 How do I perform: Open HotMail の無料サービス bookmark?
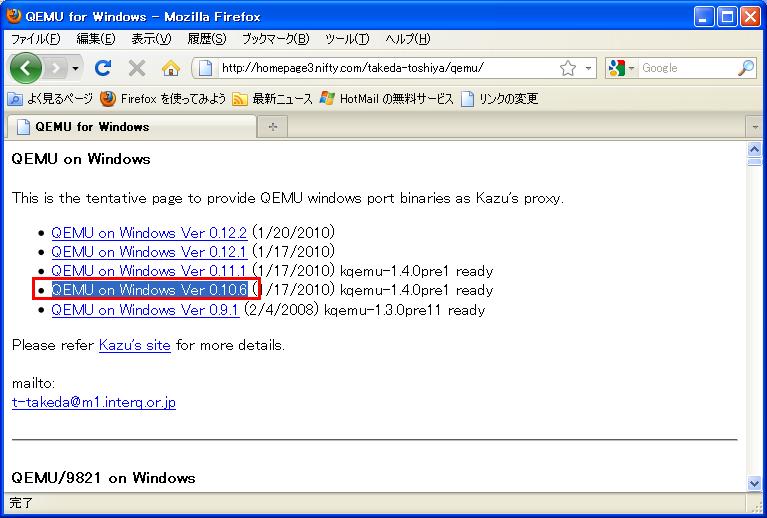[x=386, y=99]
